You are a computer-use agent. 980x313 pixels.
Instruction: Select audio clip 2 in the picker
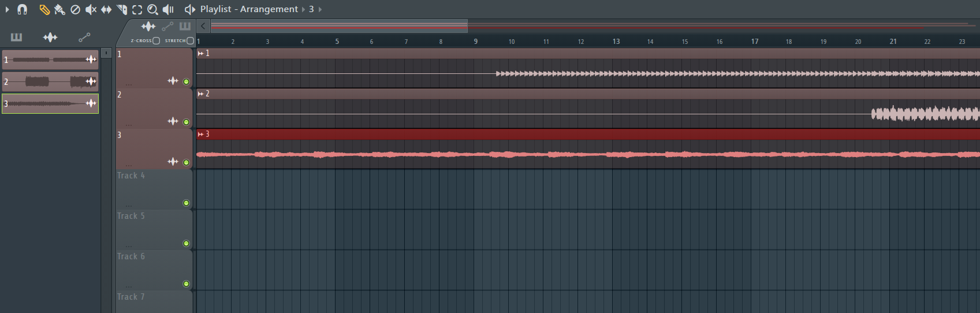coord(50,81)
